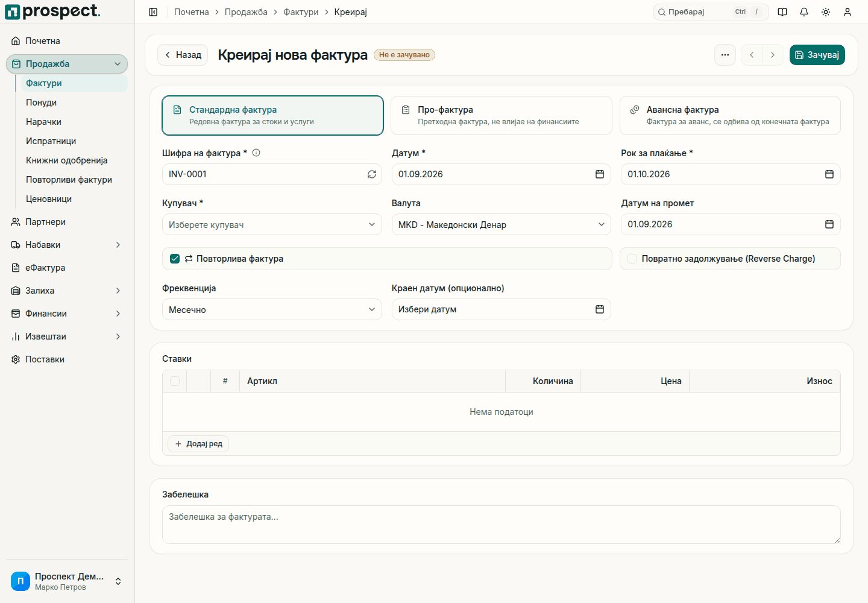Open the Фреквенција dropdown
The width and height of the screenshot is (868, 603).
[x=272, y=309]
